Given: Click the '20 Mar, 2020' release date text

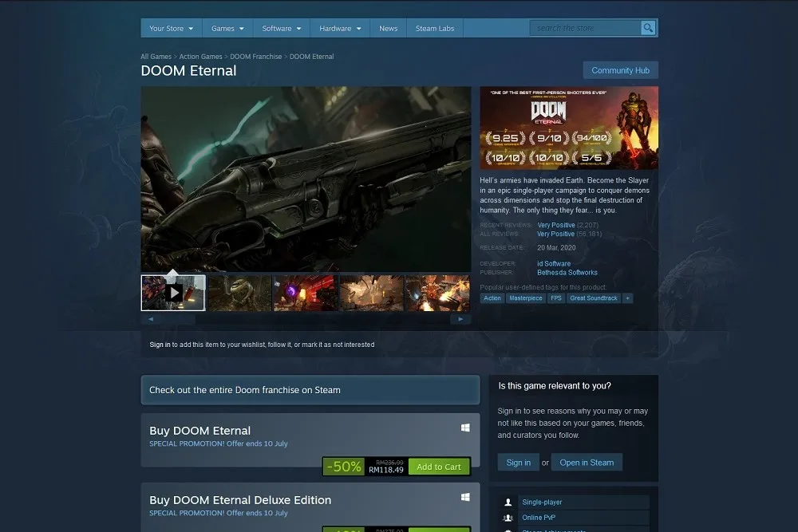Looking at the screenshot, I should pyautogui.click(x=556, y=248).
